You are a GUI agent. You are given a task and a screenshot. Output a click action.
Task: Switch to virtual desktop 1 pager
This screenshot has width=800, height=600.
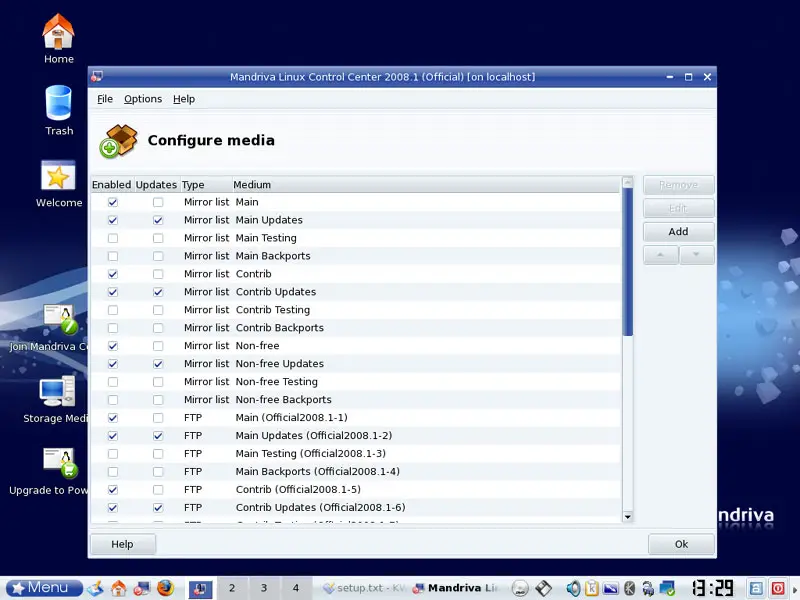click(201, 588)
